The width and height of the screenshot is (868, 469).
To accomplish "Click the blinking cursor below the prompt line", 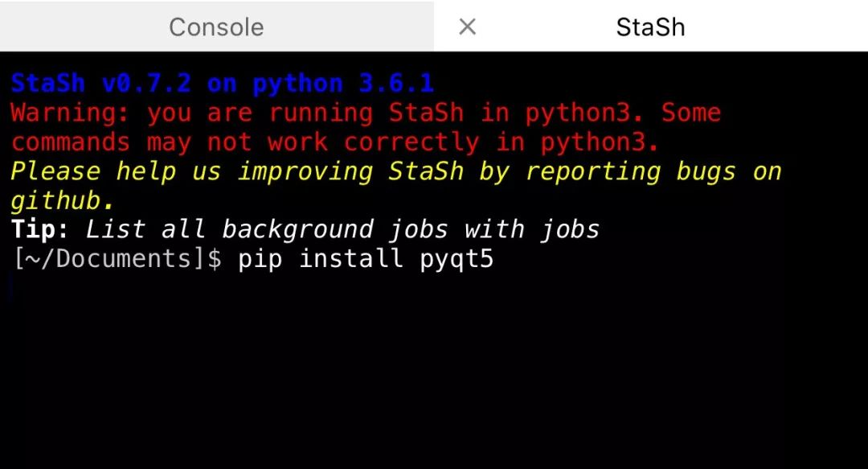I will coord(10,288).
